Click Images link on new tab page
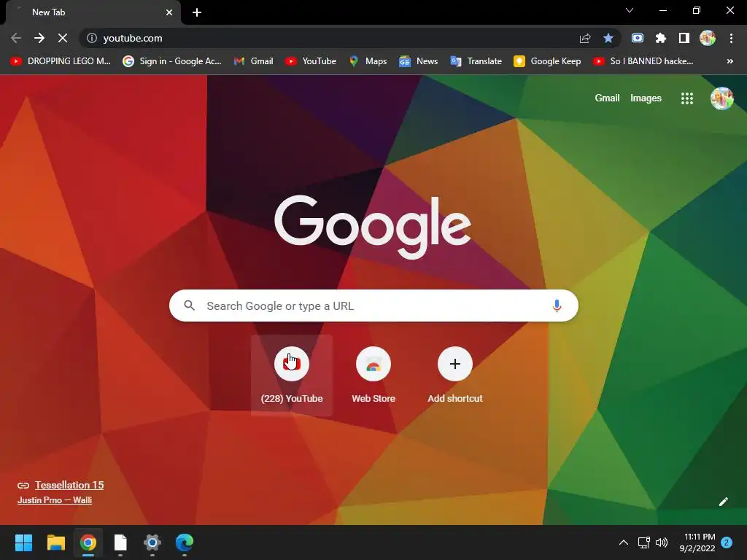 point(646,98)
